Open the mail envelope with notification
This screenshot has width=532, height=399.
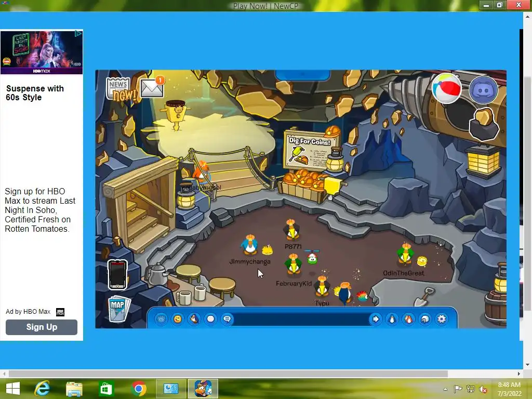click(x=152, y=87)
